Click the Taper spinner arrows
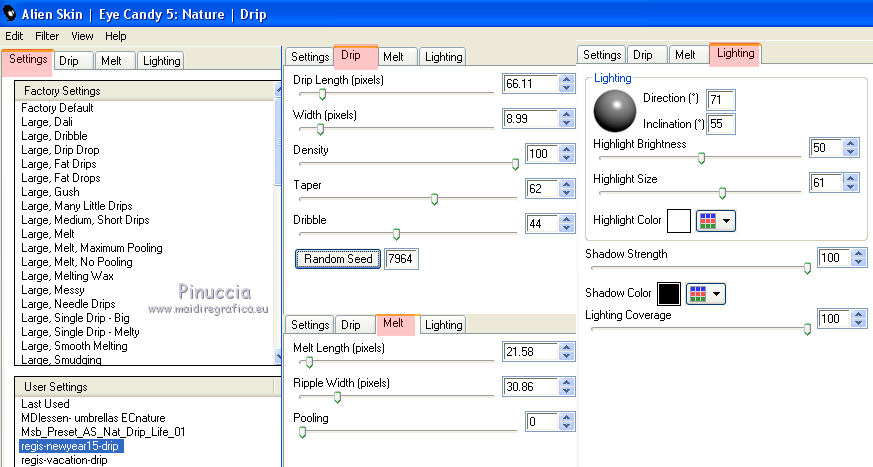The height and width of the screenshot is (467, 873). pyautogui.click(x=567, y=189)
